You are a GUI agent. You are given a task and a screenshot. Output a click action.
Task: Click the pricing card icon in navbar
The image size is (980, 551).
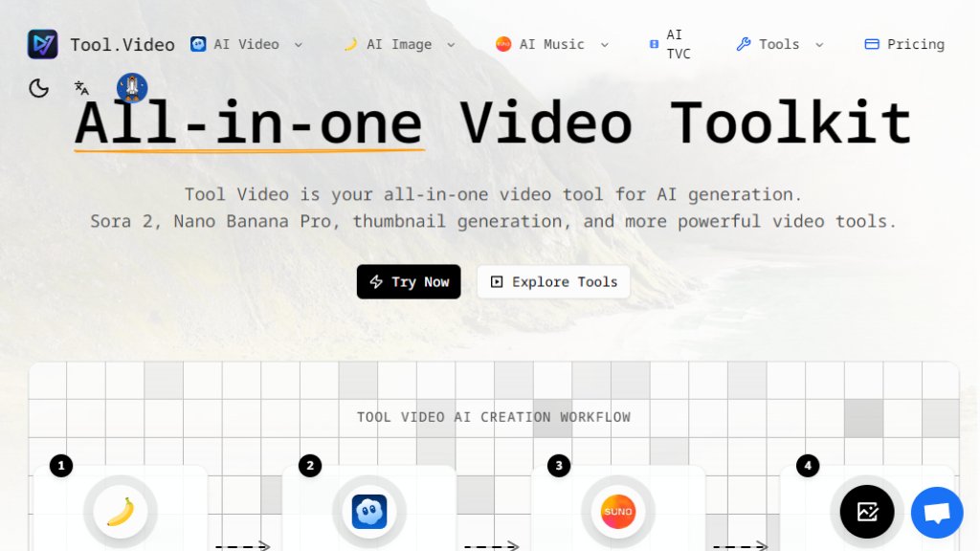[x=873, y=44]
